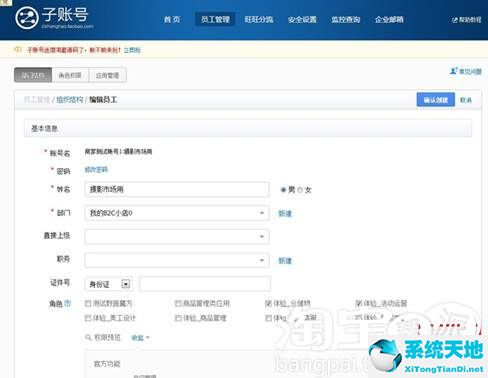Open the 职务 dropdown
The width and height of the screenshot is (488, 378).
pos(177,260)
